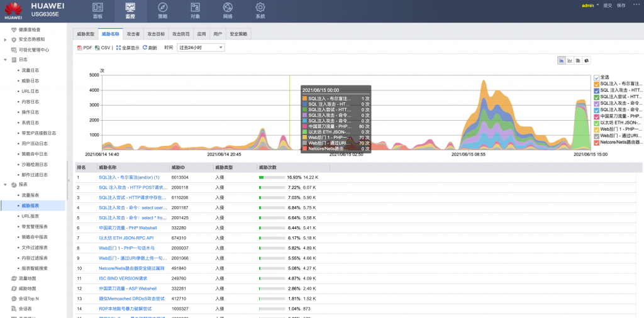Expand the 安全态势感知 tree node
Viewport: 644px width, 318px height.
tap(5, 40)
